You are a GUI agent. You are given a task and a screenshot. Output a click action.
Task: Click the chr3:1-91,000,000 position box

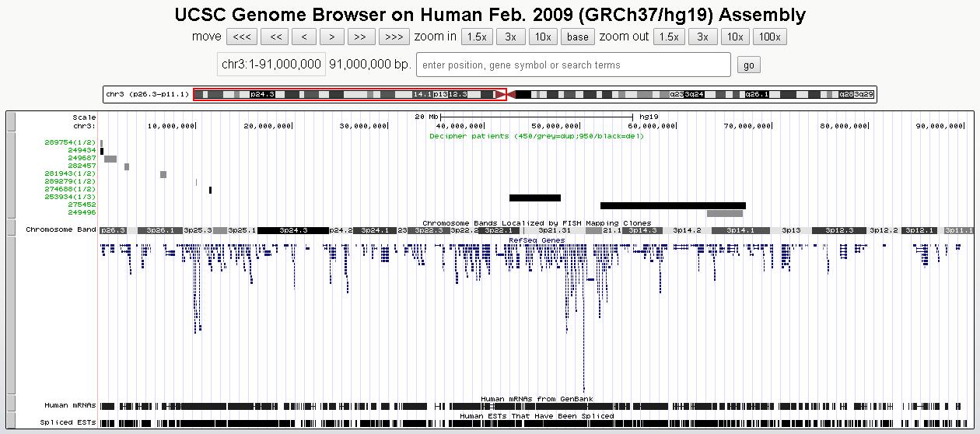[x=271, y=65]
